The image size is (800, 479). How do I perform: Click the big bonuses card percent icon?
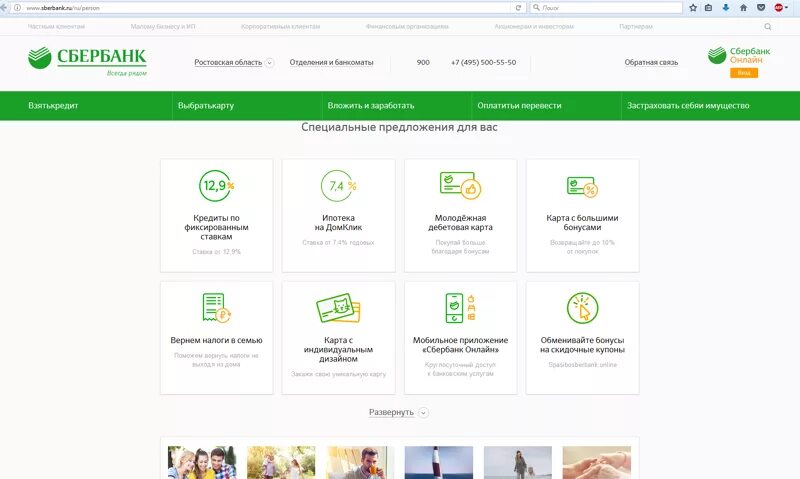click(582, 187)
